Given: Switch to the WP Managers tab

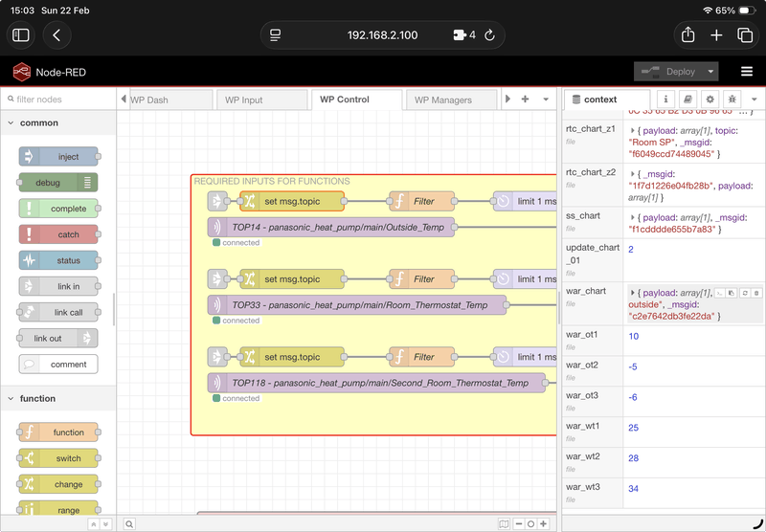Looking at the screenshot, I should [x=451, y=100].
